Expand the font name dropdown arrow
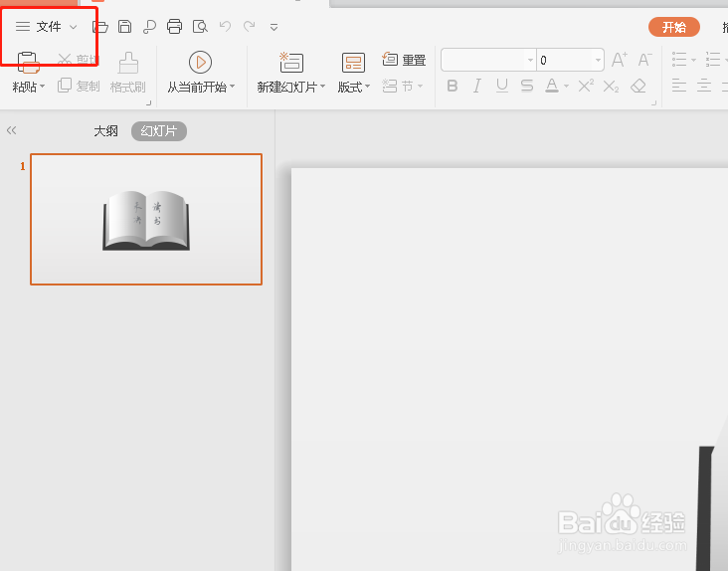Screen dimensions: 728x571 pos(530,60)
